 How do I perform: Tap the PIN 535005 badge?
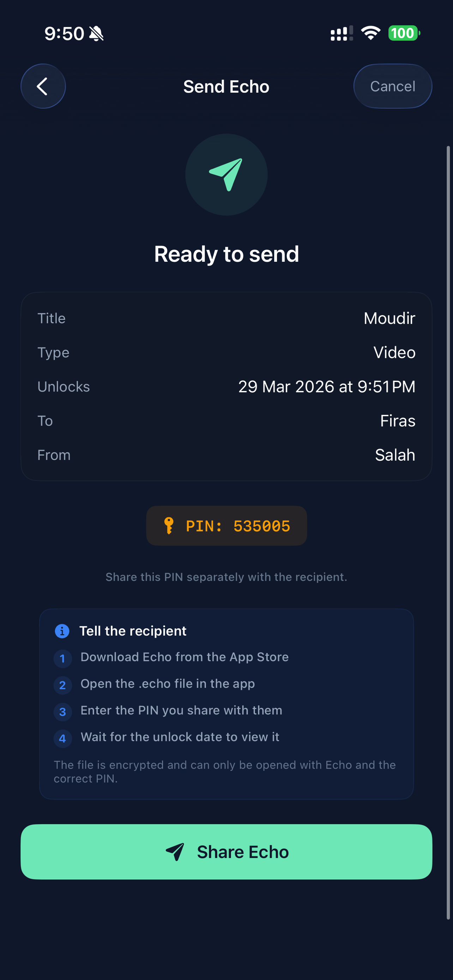pos(227,526)
